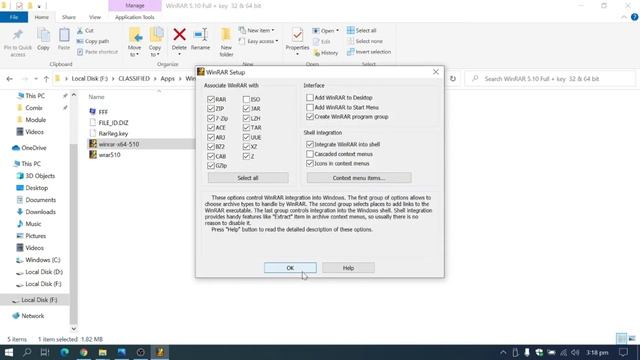The height and width of the screenshot is (360, 640).
Task: Open Task View from the taskbar
Action: click(x=45, y=352)
